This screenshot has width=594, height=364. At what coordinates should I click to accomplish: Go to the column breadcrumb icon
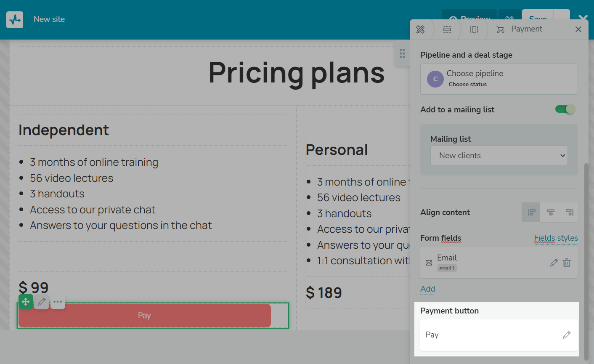(x=474, y=29)
